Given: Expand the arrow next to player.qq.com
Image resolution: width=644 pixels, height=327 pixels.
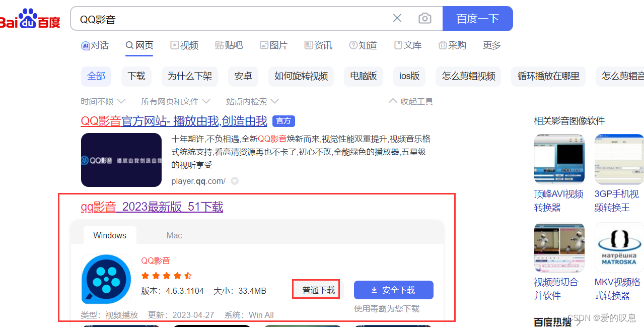Looking at the screenshot, I should click(234, 181).
